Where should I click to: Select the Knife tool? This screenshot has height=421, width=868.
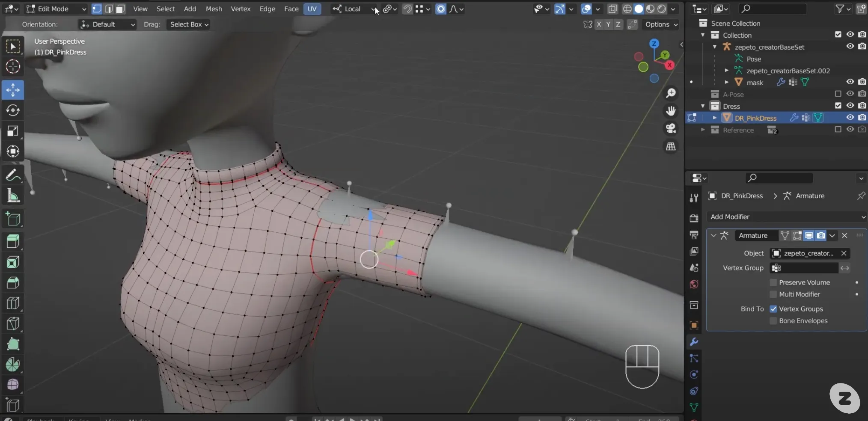[13, 324]
